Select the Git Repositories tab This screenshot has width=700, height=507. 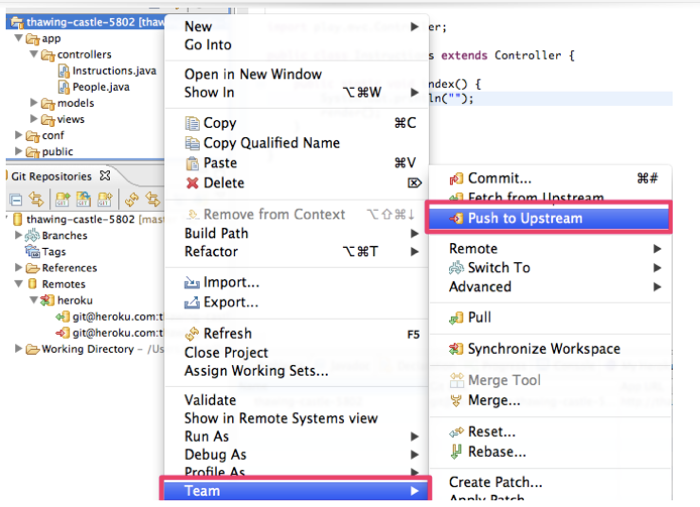(51, 176)
